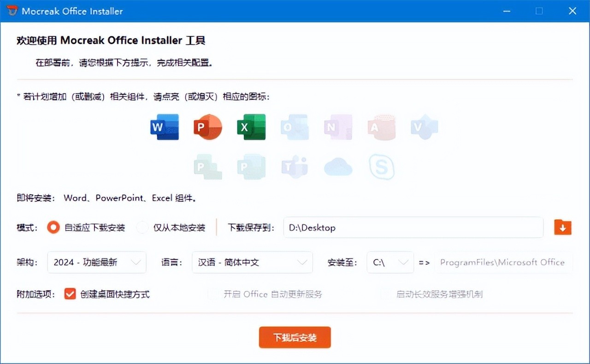Open the 架构 dropdown showing 2024 - 功能最新
Image resolution: width=590 pixels, height=364 pixels.
(97, 262)
